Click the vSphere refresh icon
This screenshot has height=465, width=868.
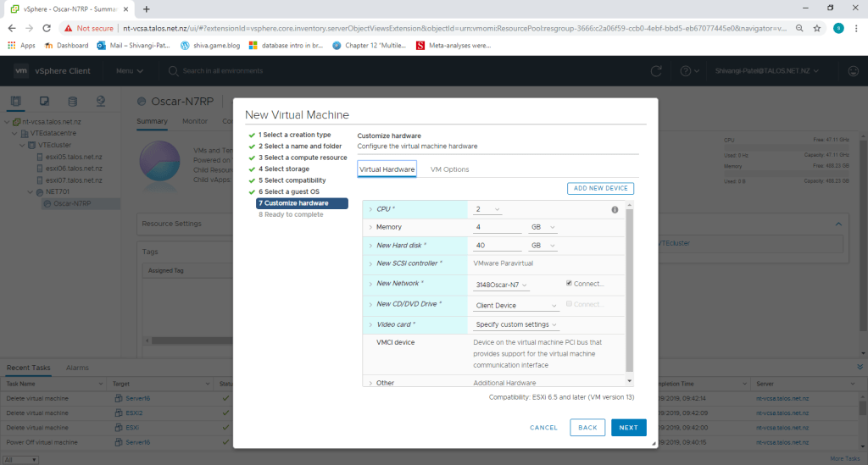point(655,71)
